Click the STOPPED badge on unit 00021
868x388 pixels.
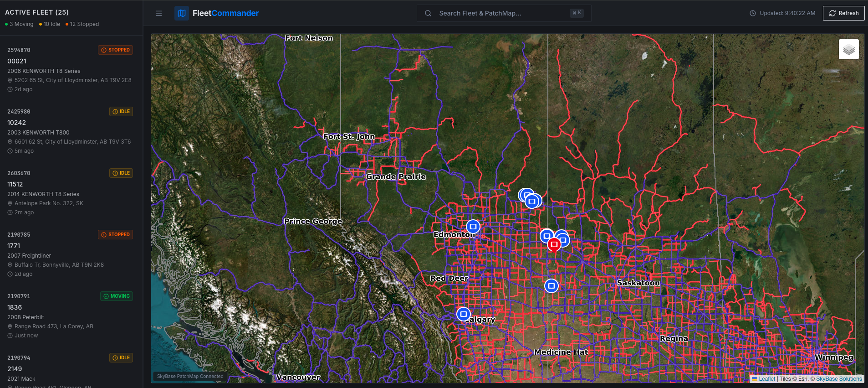116,50
